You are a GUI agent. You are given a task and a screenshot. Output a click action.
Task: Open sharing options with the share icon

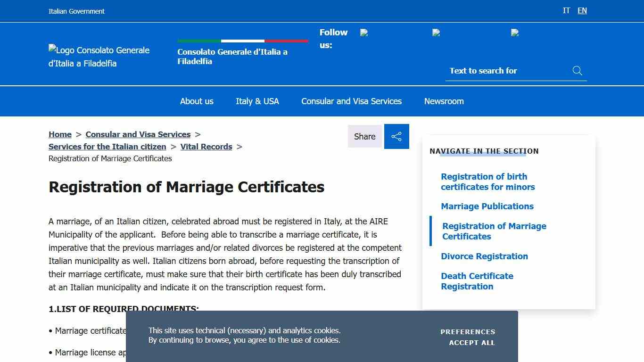(x=396, y=136)
